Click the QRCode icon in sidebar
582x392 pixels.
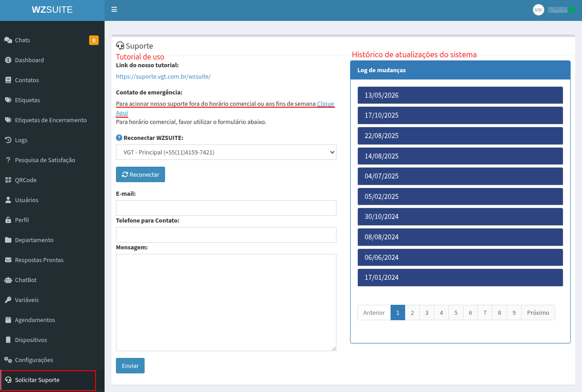pyautogui.click(x=8, y=180)
